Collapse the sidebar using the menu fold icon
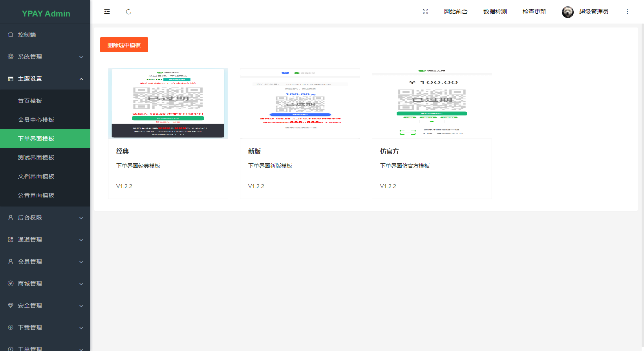Image resolution: width=644 pixels, height=351 pixels. [x=107, y=12]
